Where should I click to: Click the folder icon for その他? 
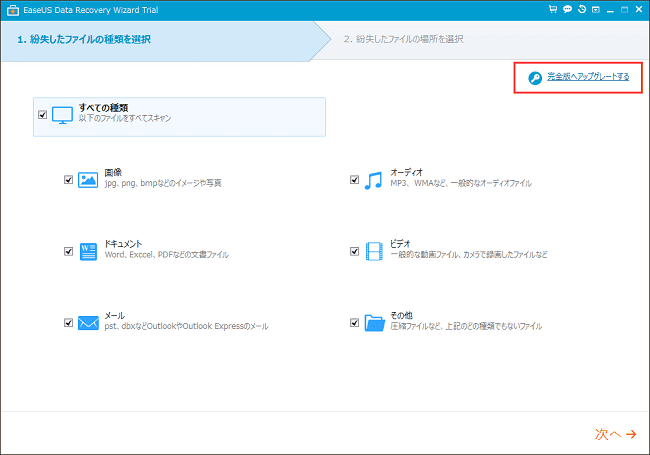pyautogui.click(x=375, y=323)
